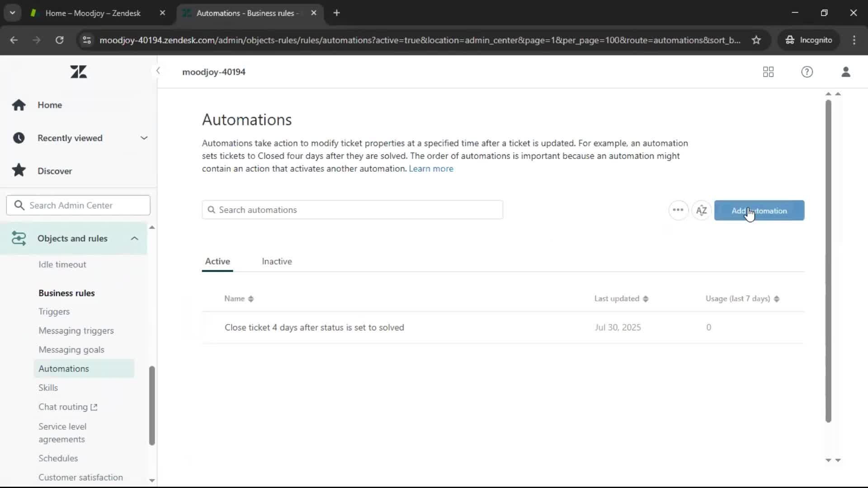Collapse the Objects and rules section
The image size is (868, 488).
pos(134,238)
